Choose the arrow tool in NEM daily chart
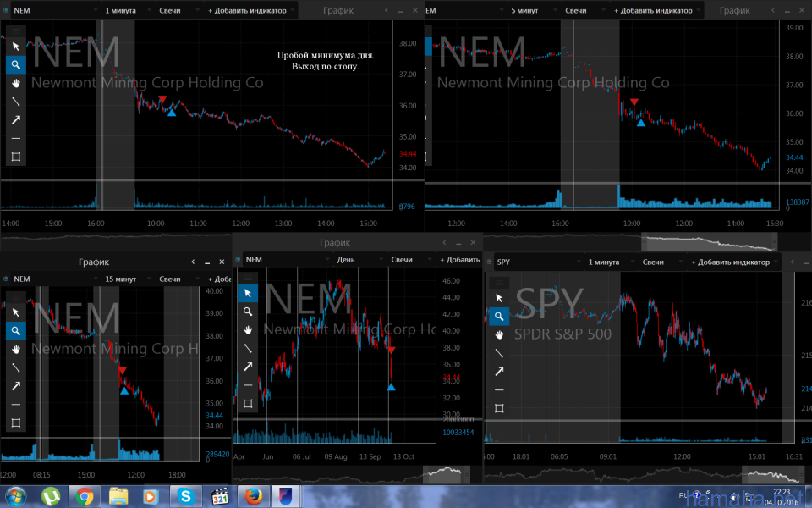Image resolution: width=812 pixels, height=508 pixels. (248, 367)
